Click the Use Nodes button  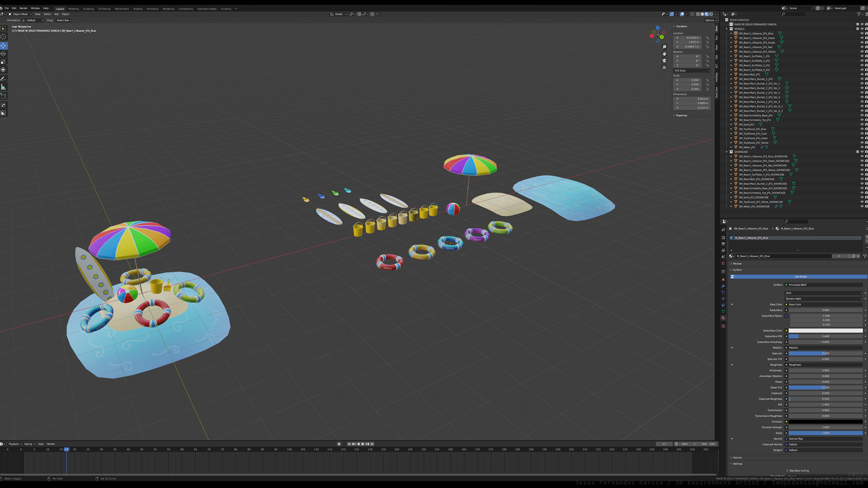pos(800,277)
